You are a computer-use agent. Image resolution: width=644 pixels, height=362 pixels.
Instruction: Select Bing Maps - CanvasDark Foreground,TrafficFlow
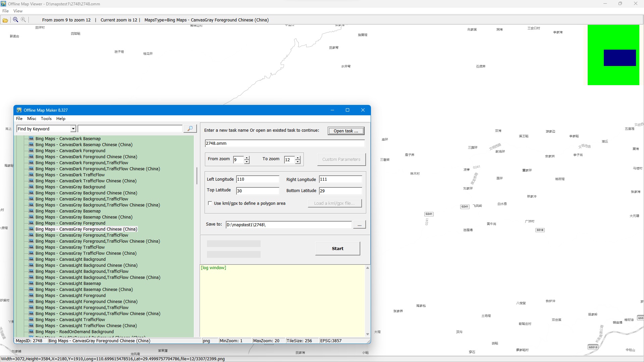click(82, 163)
